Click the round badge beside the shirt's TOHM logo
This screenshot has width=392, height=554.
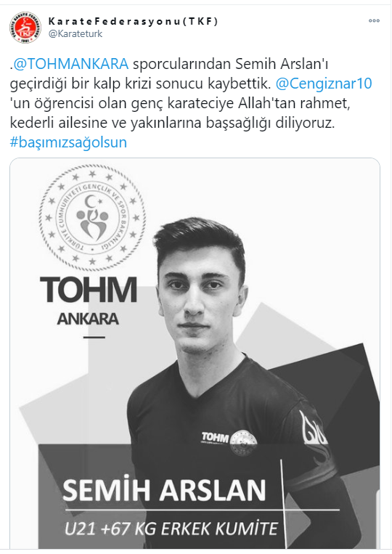click(x=243, y=441)
